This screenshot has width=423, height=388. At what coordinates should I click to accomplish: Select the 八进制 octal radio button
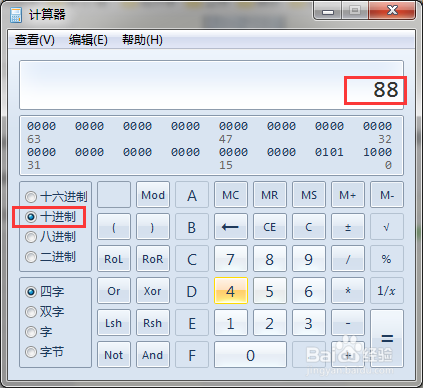tap(51, 237)
